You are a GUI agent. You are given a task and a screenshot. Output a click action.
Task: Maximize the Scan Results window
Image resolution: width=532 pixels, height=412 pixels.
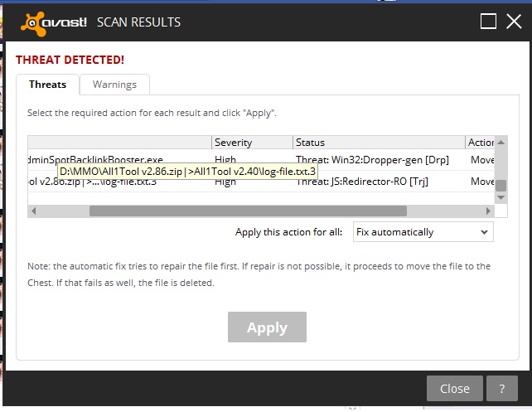pos(489,21)
